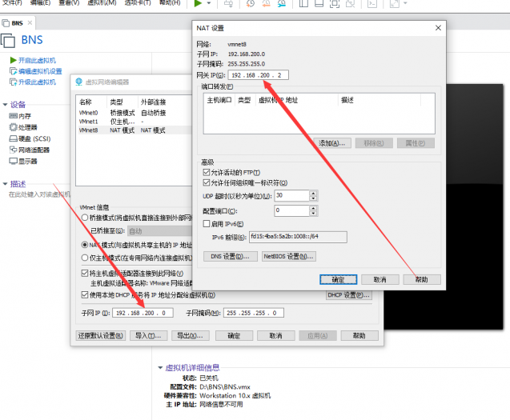
Task: Click the Unity mode toolbar icon
Action: click(x=351, y=3)
